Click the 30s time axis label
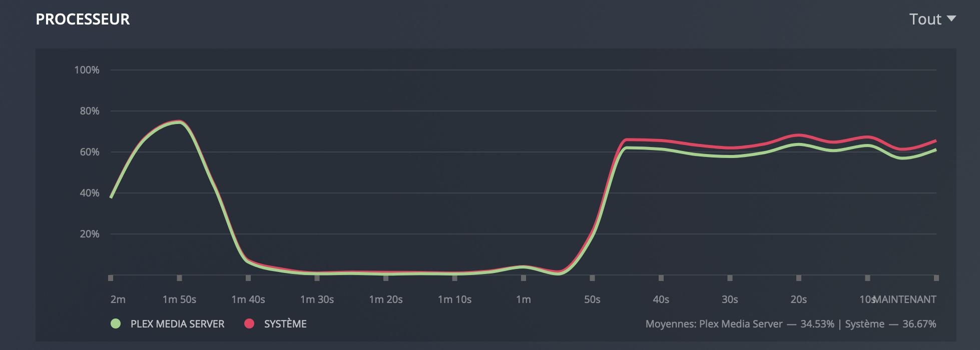The width and height of the screenshot is (980, 350). pyautogui.click(x=730, y=299)
